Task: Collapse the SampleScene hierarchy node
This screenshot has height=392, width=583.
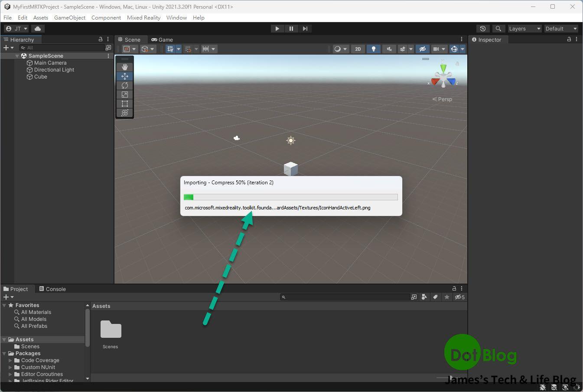Action: (17, 56)
